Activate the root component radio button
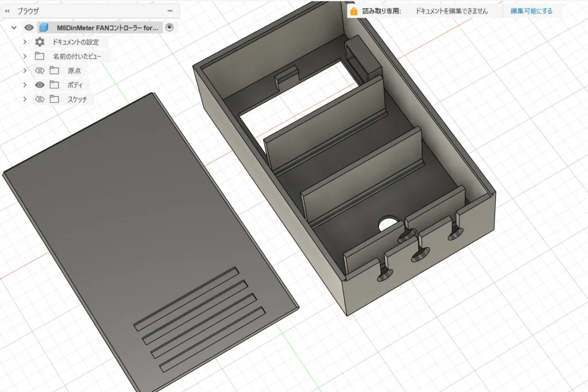 (169, 28)
